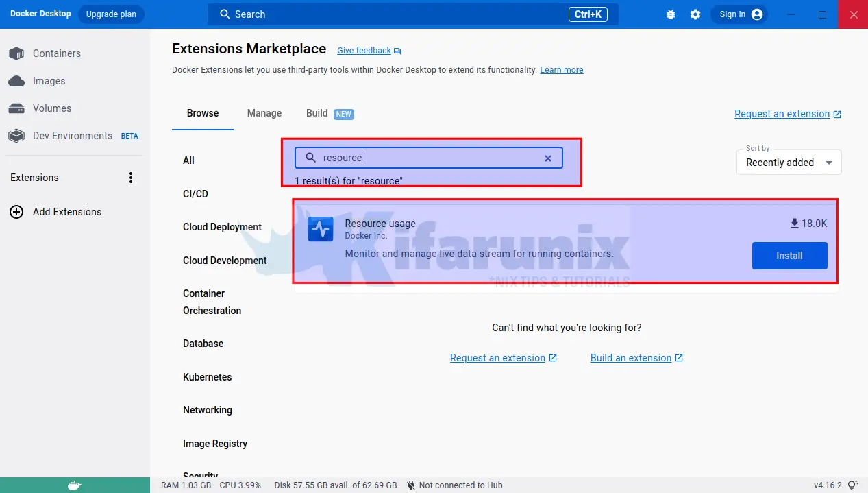Clear the resource search text
Image resolution: width=868 pixels, height=493 pixels.
point(548,158)
